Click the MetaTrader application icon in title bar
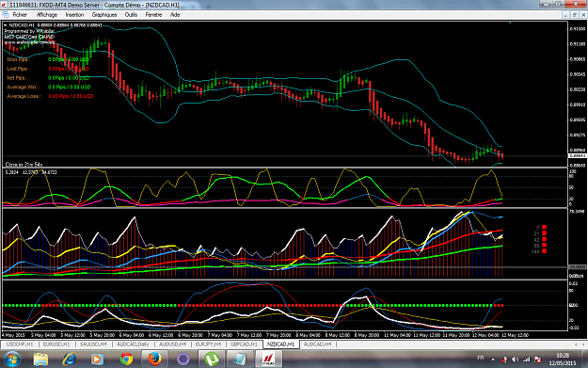This screenshot has width=588, height=368. click(4, 5)
